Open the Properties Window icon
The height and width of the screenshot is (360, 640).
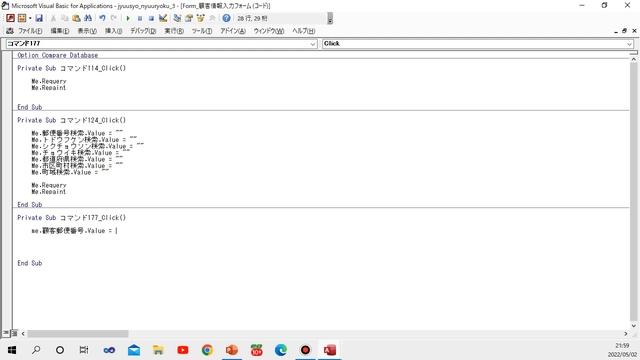pyautogui.click(x=189, y=18)
